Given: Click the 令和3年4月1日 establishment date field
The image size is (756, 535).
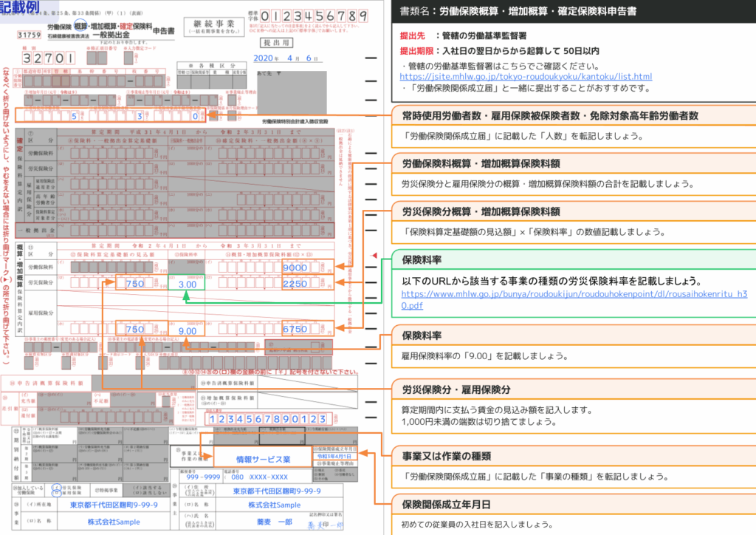Looking at the screenshot, I should click(x=336, y=456).
